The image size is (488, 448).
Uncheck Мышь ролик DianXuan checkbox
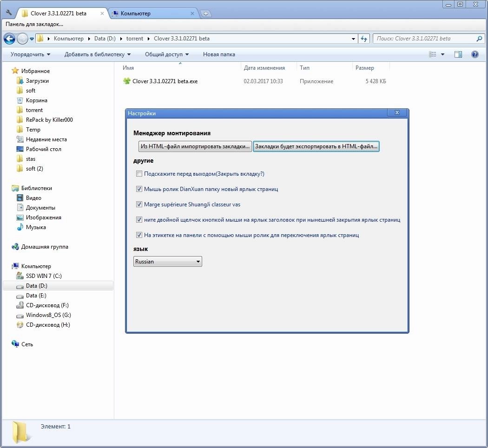139,189
